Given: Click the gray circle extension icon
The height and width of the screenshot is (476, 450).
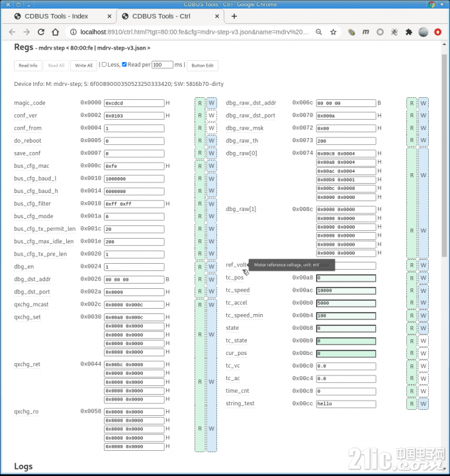Looking at the screenshot, I should (380, 32).
